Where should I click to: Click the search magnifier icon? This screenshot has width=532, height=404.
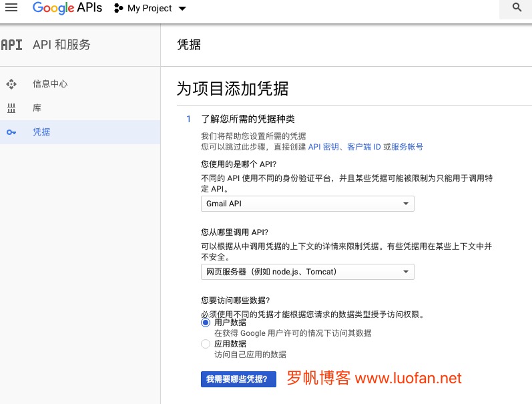517,7
